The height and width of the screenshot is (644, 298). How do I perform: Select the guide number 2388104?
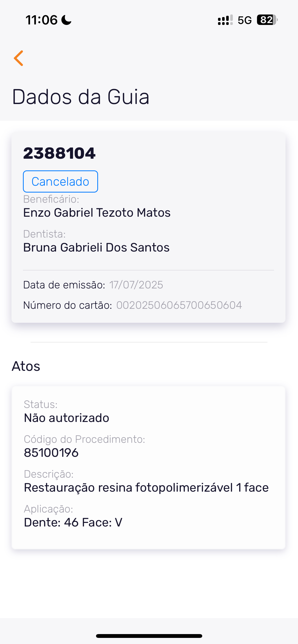point(59,153)
